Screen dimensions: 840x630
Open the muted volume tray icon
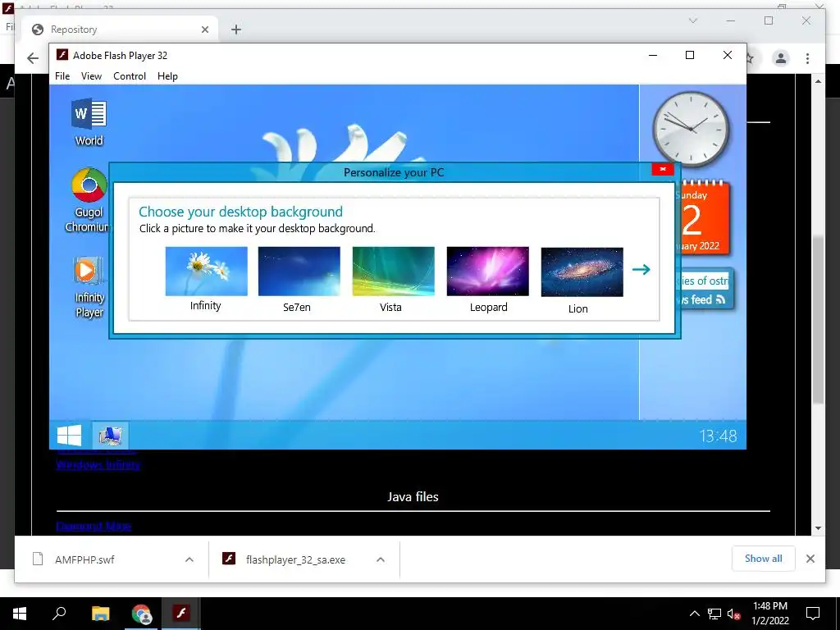[734, 614]
